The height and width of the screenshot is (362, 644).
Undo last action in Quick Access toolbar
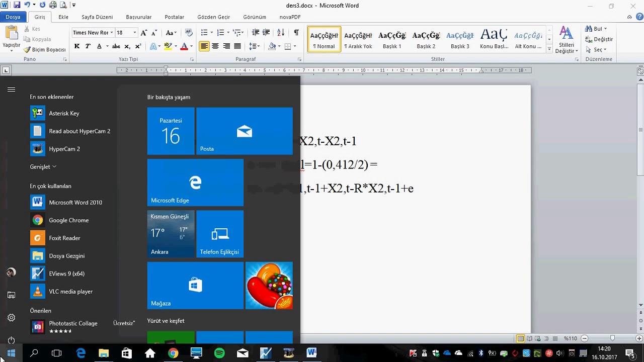(x=27, y=5)
